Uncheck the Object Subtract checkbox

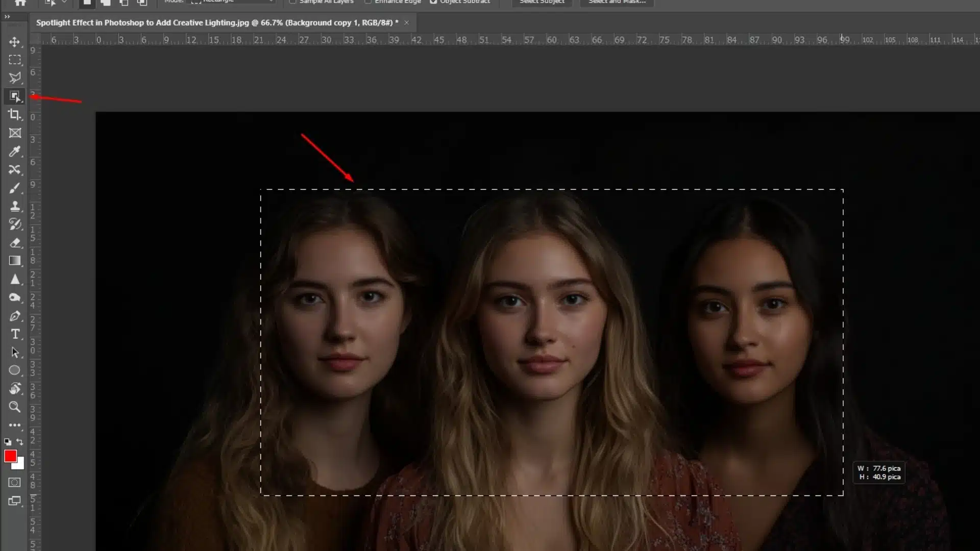click(x=433, y=2)
